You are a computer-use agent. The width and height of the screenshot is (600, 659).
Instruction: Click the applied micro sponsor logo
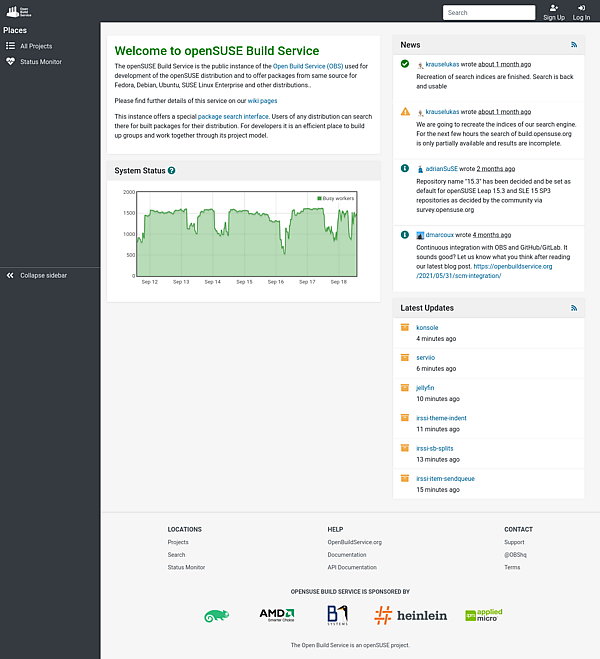[x=484, y=615]
